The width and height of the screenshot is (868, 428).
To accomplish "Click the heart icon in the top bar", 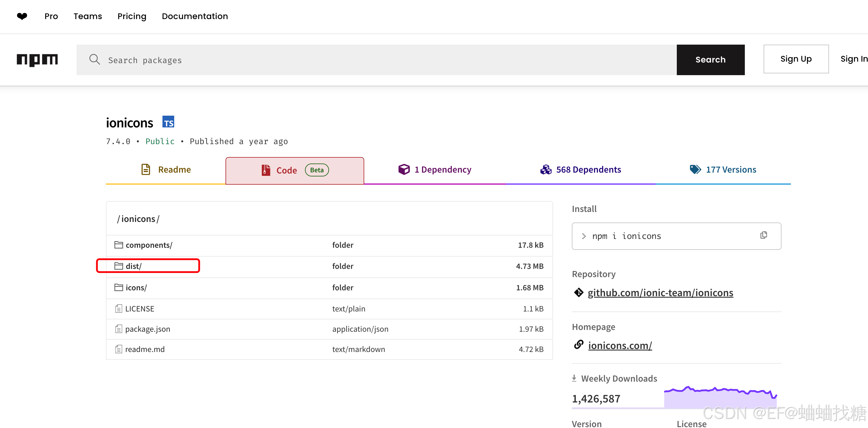I will tap(22, 16).
